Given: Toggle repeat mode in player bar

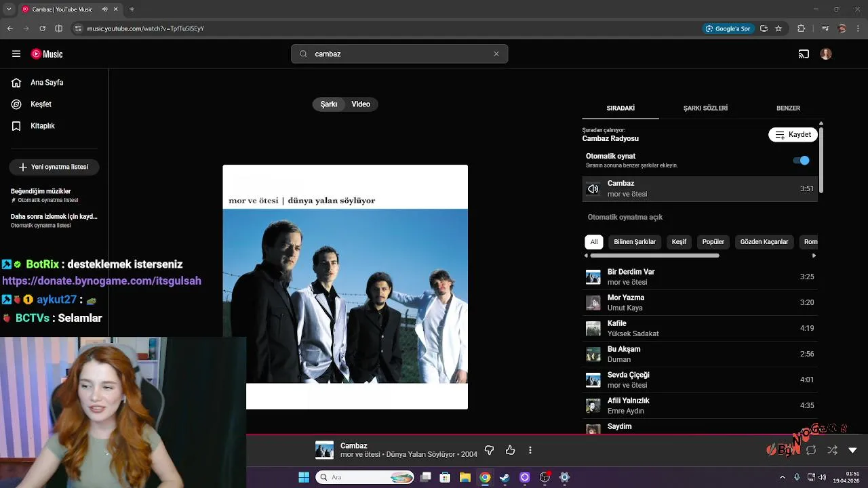Looking at the screenshot, I should point(811,450).
